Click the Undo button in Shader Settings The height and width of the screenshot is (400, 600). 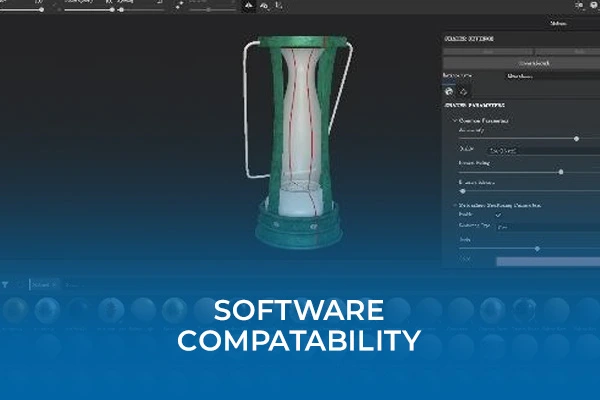[488, 51]
